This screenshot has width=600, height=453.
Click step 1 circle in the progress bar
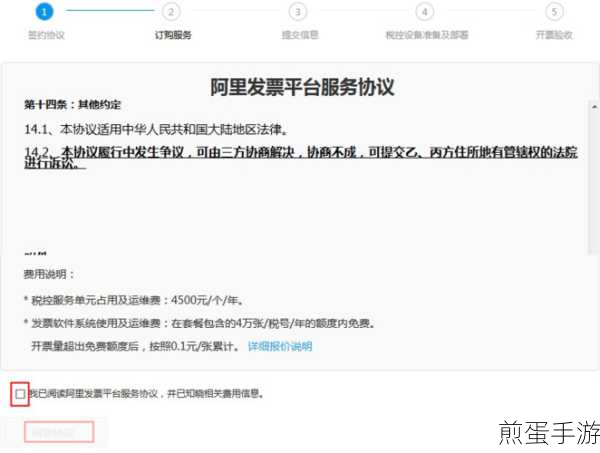coord(44,12)
